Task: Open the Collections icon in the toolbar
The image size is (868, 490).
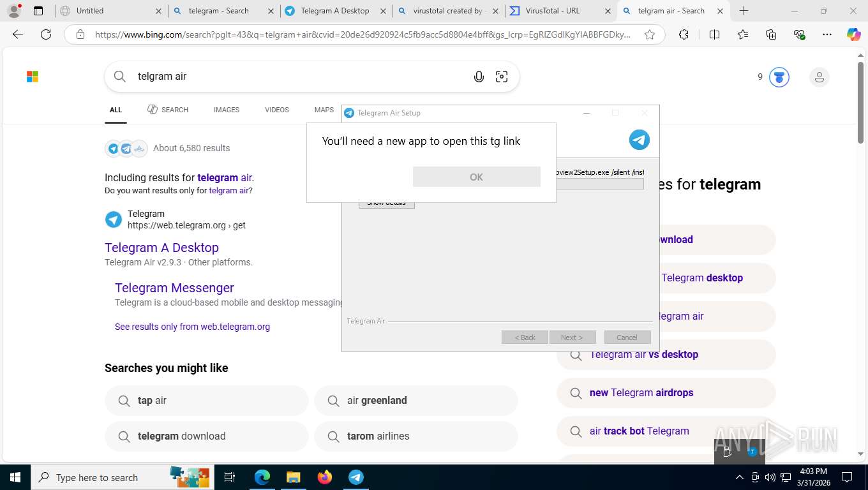Action: [771, 34]
